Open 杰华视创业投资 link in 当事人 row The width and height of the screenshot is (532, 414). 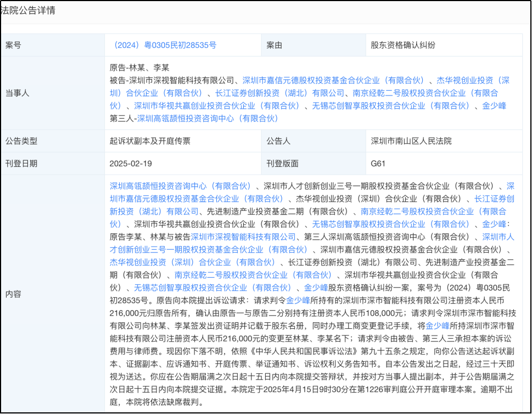[x=472, y=80]
